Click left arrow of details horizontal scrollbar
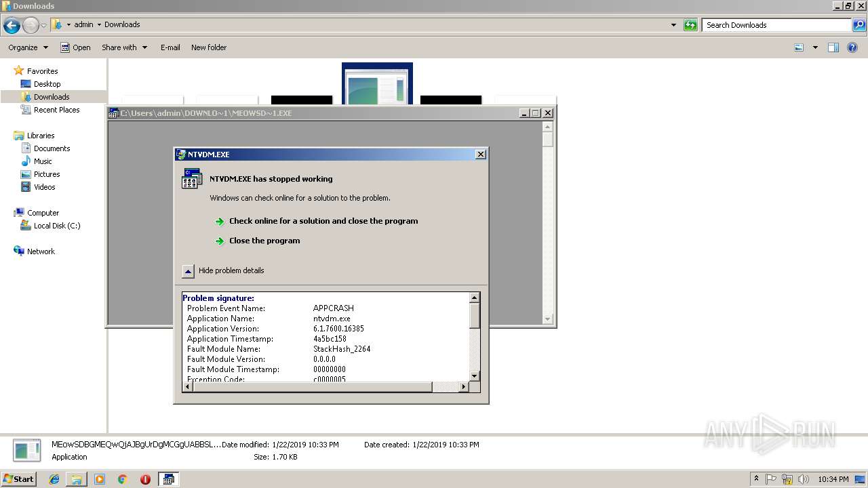Image resolution: width=868 pixels, height=488 pixels. (x=187, y=387)
